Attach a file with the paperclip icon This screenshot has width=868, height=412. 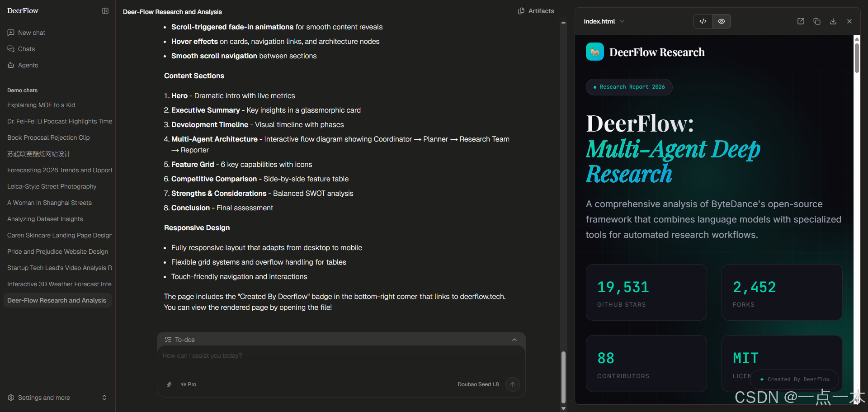click(169, 384)
